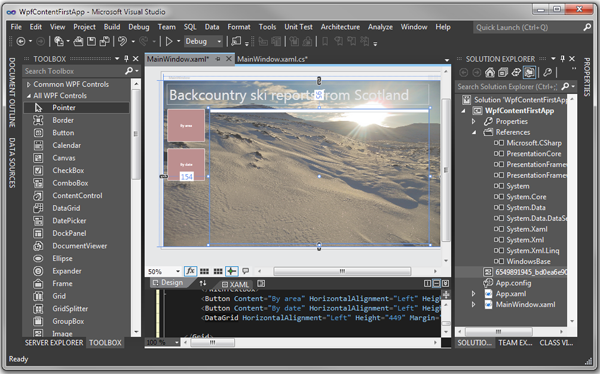The image size is (600, 374).
Task: Open the Architecture menu
Action: click(x=340, y=27)
